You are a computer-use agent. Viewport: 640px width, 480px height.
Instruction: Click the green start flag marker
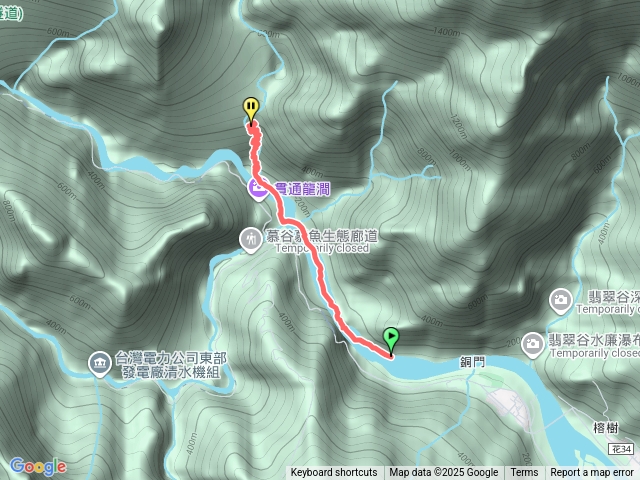391,341
